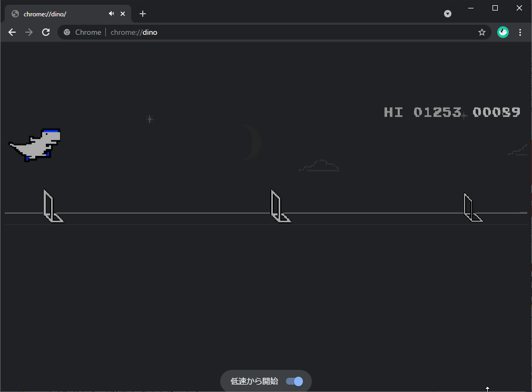Go back using the back arrow
Image resolution: width=532 pixels, height=392 pixels.
(12, 32)
